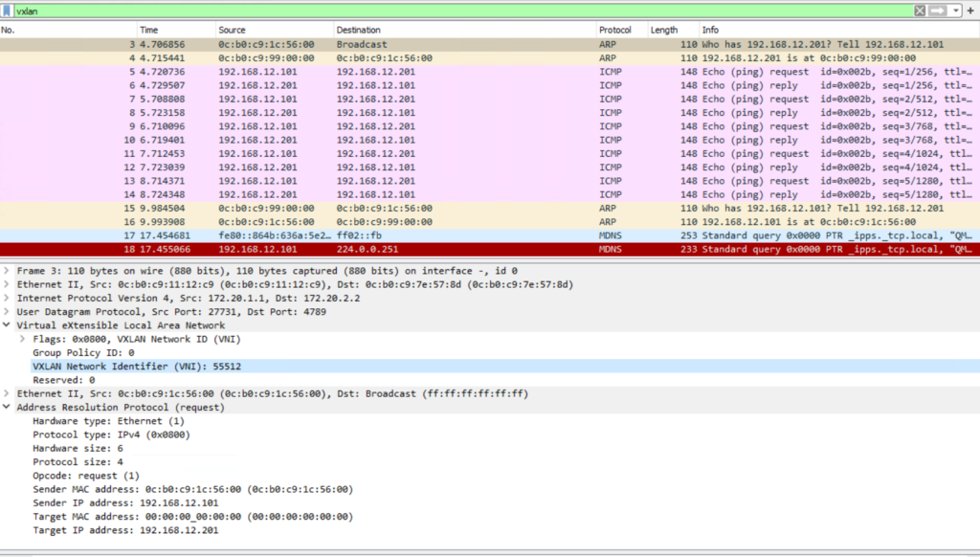The width and height of the screenshot is (980, 557).
Task: Expand the User Datagram Protocol section
Action: click(8, 311)
